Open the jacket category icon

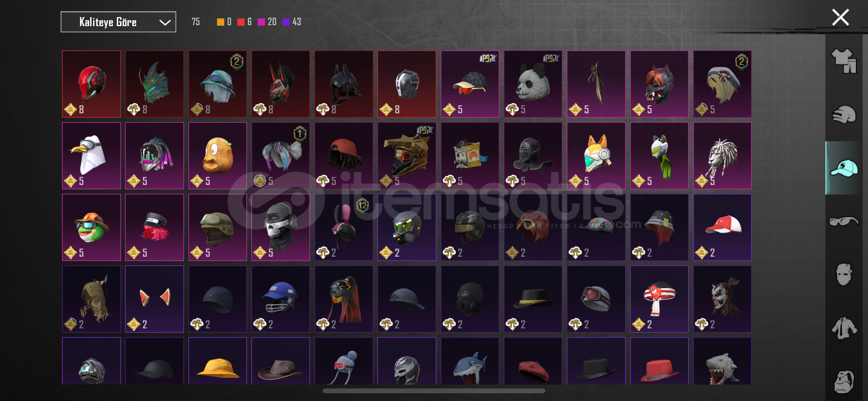click(x=844, y=328)
